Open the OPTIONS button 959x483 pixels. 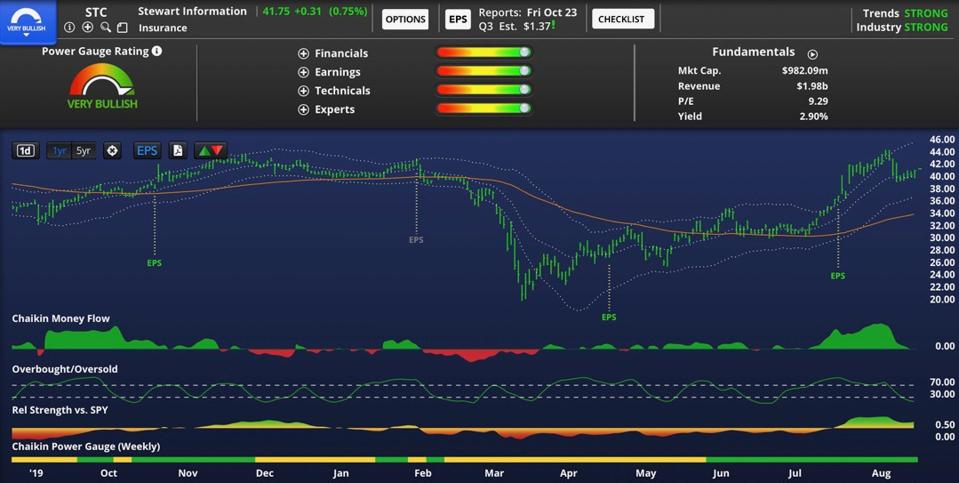405,20
